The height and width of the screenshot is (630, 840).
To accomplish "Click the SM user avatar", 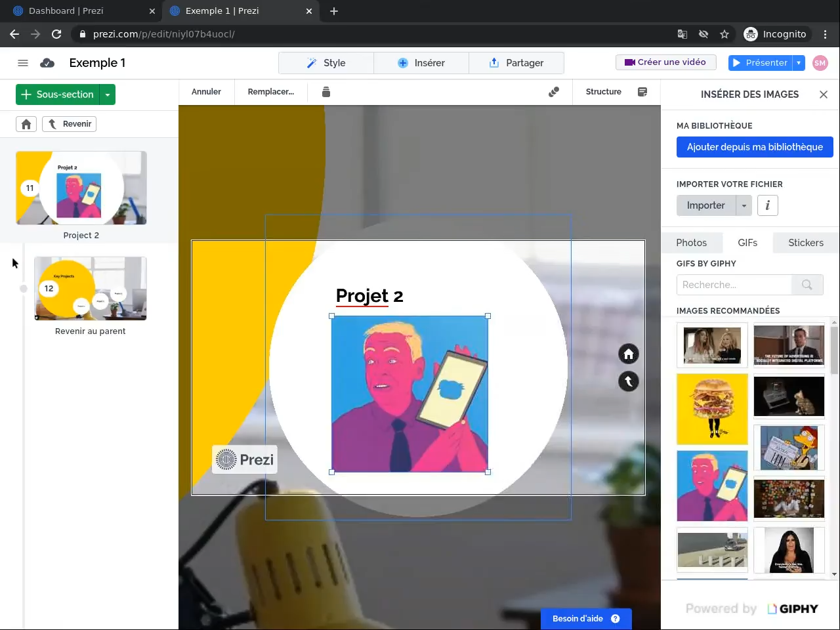I will pyautogui.click(x=820, y=63).
